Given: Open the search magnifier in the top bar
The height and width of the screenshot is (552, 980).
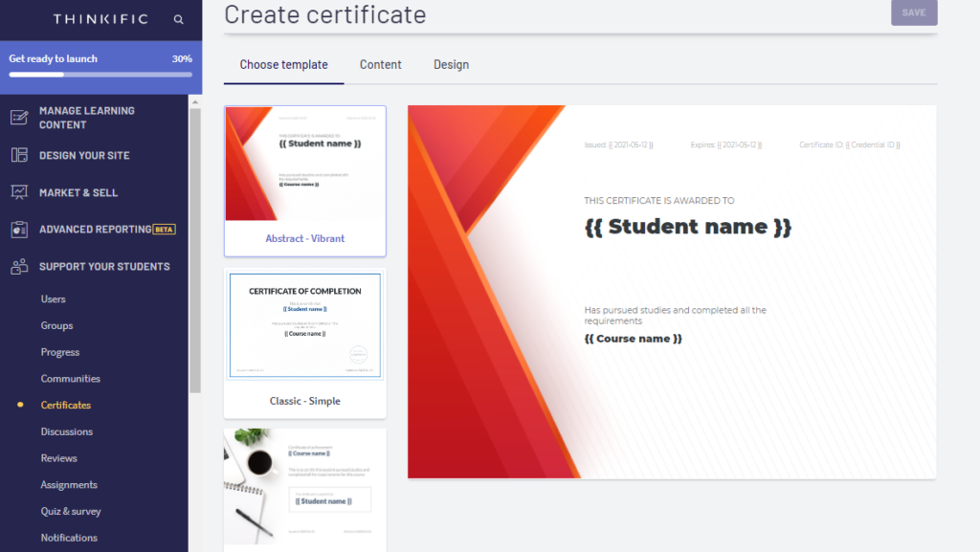Looking at the screenshot, I should (x=178, y=17).
